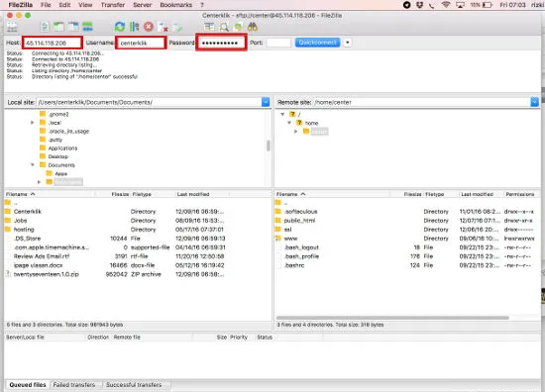Toggle the remote directory tree icon
The height and width of the screenshot is (392, 545).
pyautogui.click(x=73, y=27)
